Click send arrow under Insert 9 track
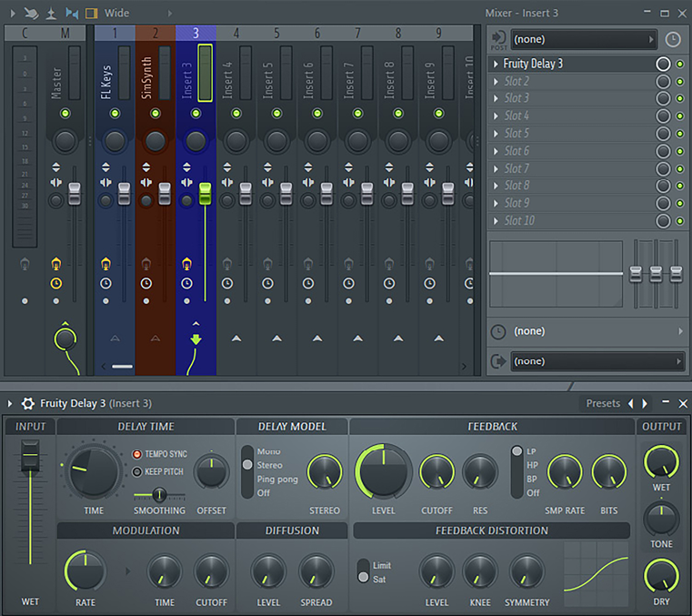The image size is (692, 616). pos(438,338)
